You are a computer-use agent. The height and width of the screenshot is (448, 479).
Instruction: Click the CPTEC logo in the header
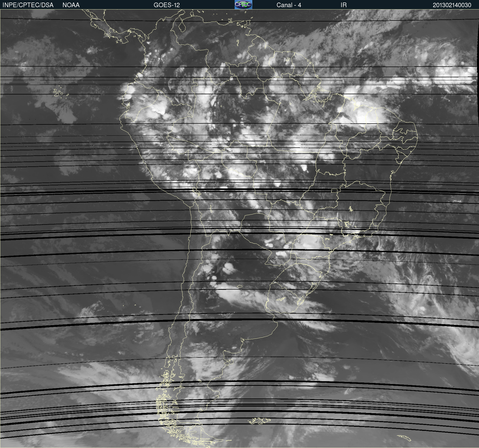[x=243, y=5]
